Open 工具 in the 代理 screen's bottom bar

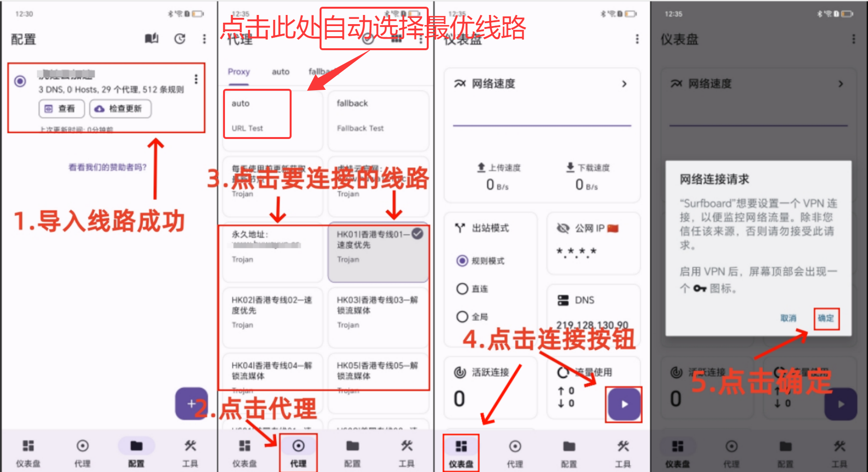406,454
